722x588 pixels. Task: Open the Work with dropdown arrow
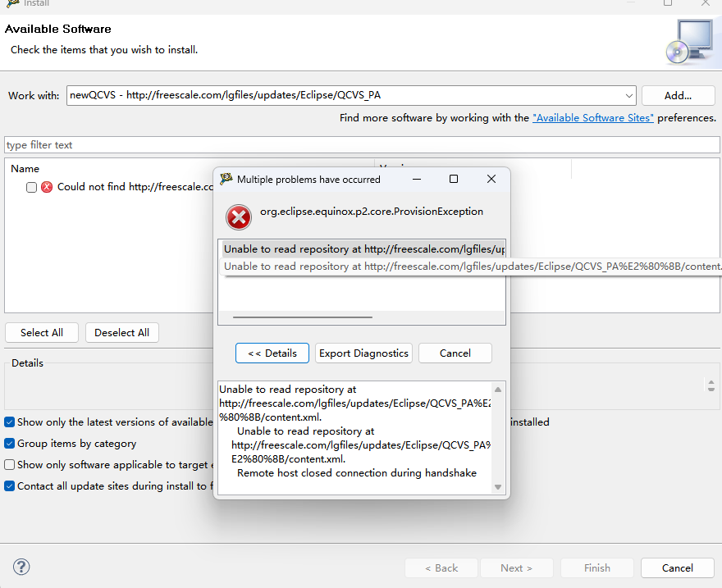click(629, 96)
